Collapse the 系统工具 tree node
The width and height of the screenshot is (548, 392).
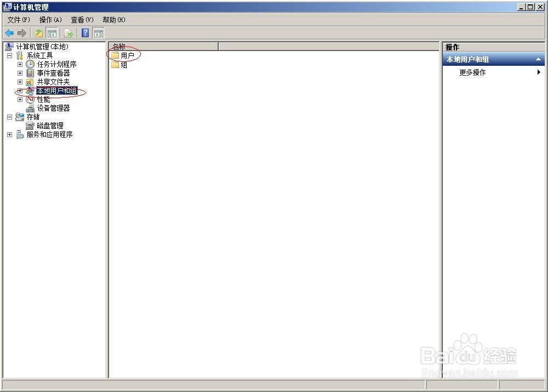[x=9, y=55]
